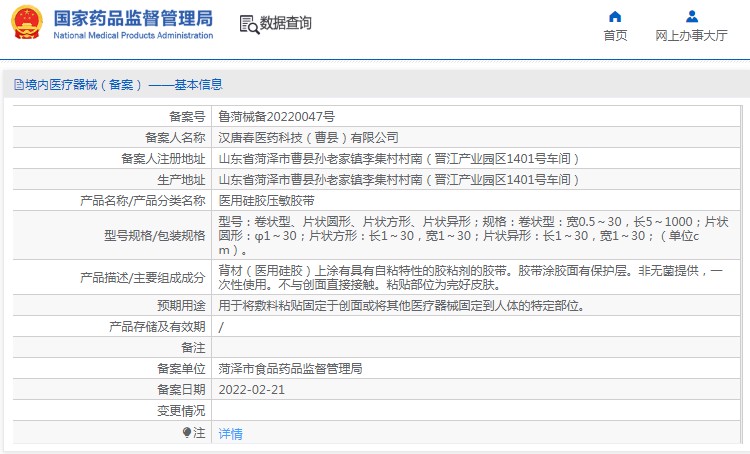Click the national emblem logo
The height and width of the screenshot is (454, 750).
27,22
